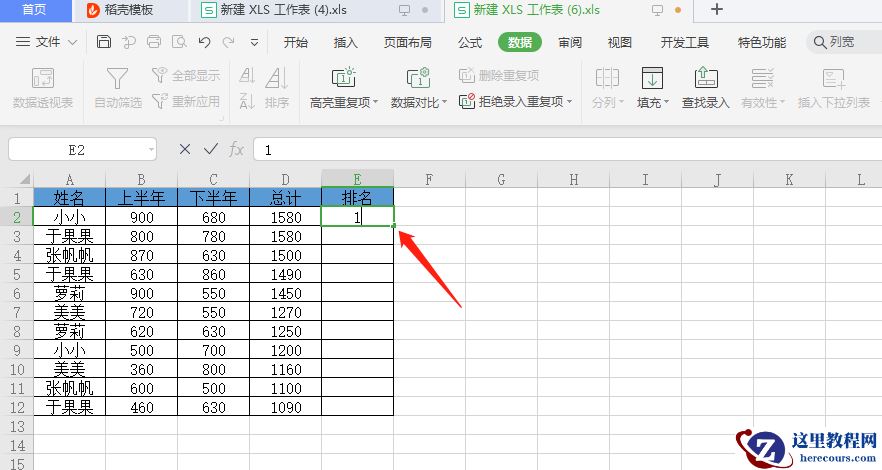Image resolution: width=882 pixels, height=470 pixels.
Task: Click cell containing 1090
Action: click(x=285, y=407)
